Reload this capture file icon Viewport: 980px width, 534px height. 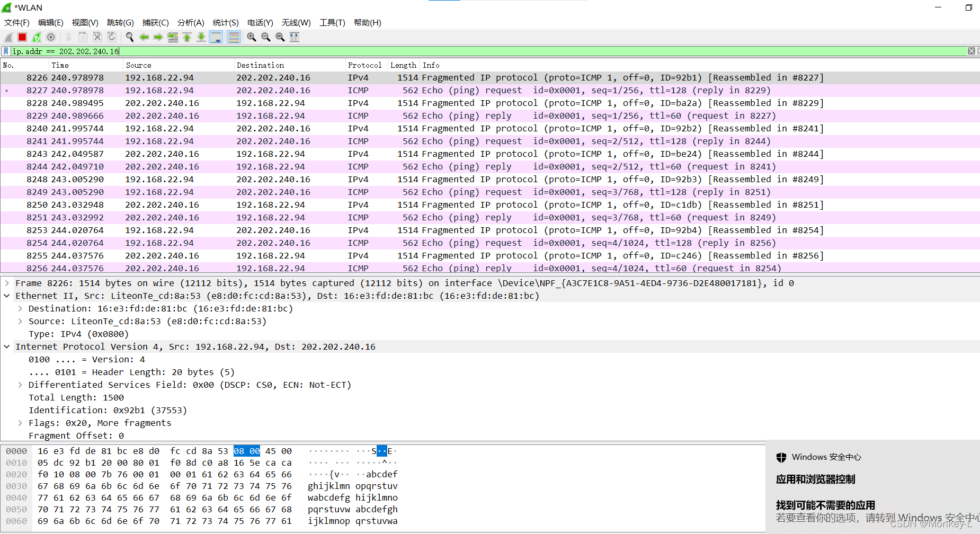(112, 37)
